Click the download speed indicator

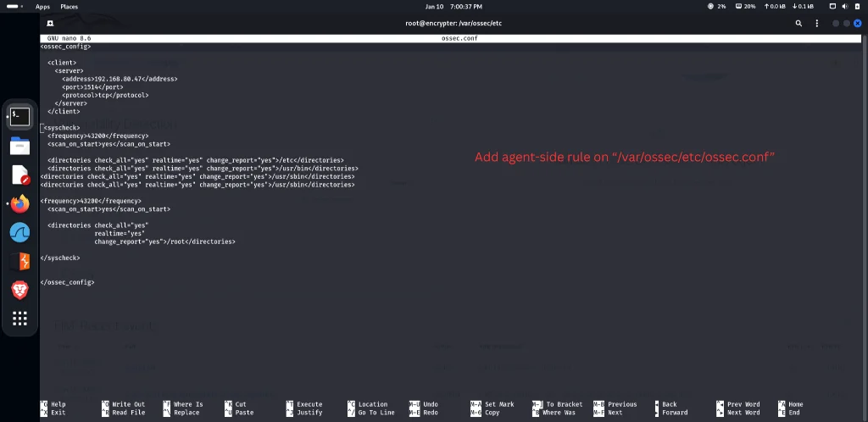click(x=803, y=7)
